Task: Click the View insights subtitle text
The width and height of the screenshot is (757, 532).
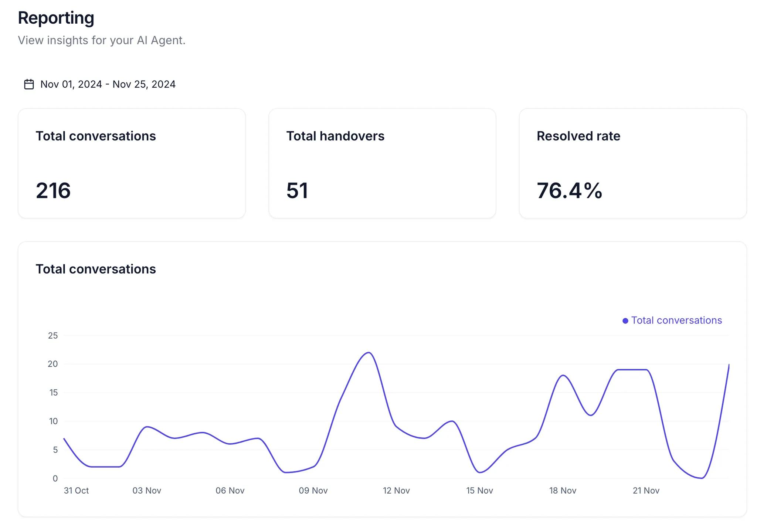Action: point(102,40)
